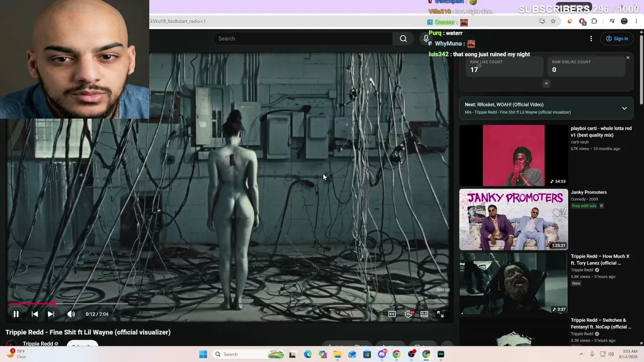Open 'Trippie Redd – How Much X' title
Viewport: 644px width, 362px height.
600,259
